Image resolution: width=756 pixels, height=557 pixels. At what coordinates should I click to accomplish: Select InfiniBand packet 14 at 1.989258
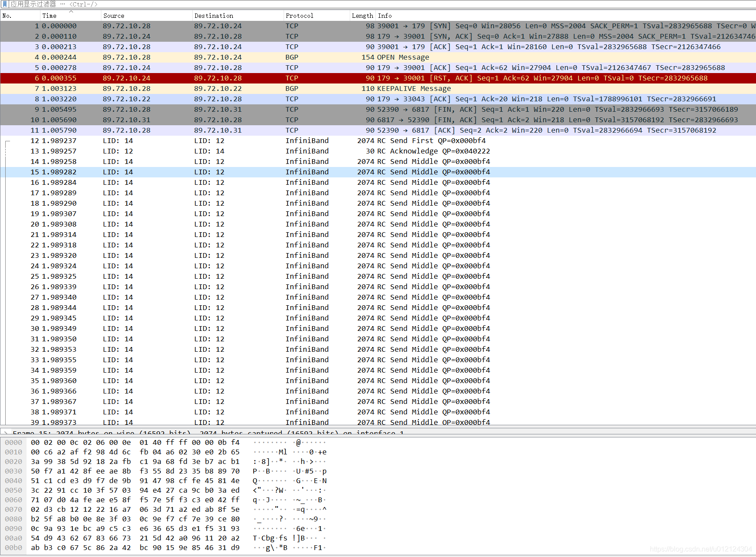[378, 162]
